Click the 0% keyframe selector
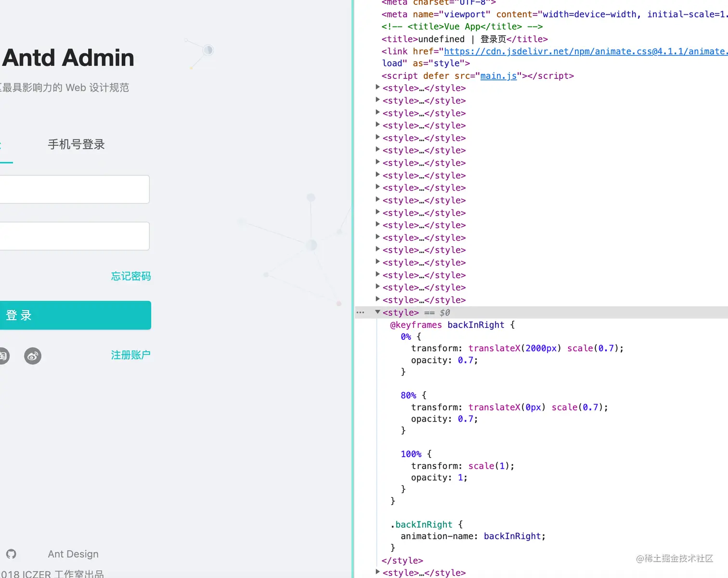 406,337
